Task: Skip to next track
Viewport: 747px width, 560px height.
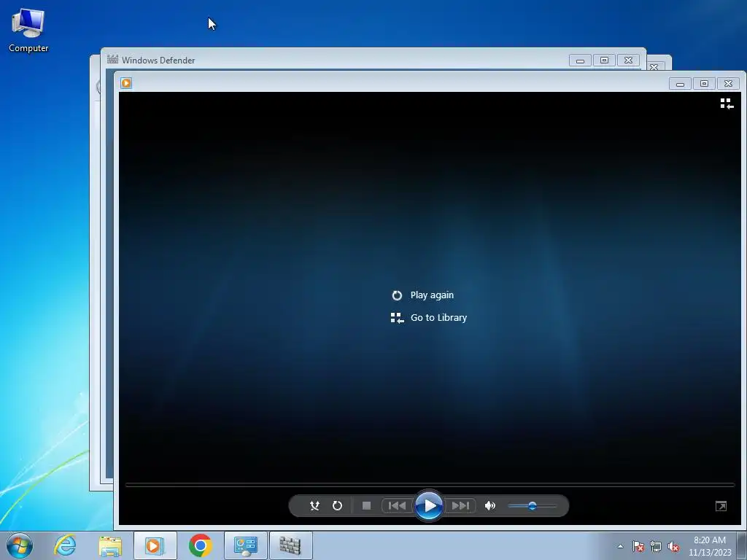Action: 460,506
